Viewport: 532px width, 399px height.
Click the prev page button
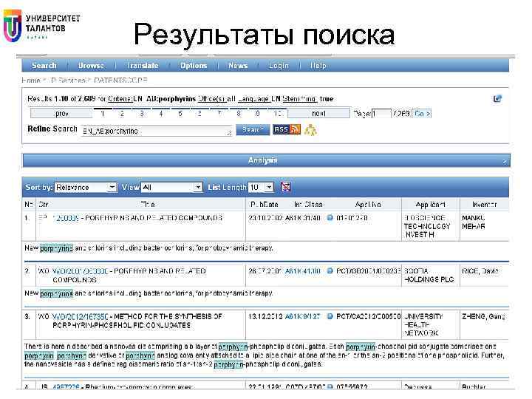[61, 113]
